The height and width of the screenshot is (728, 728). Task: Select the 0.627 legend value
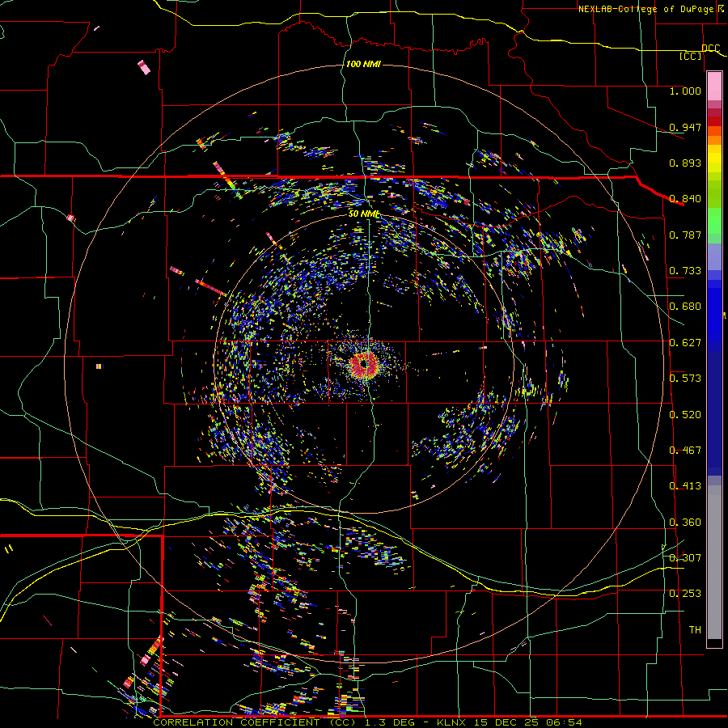point(685,342)
